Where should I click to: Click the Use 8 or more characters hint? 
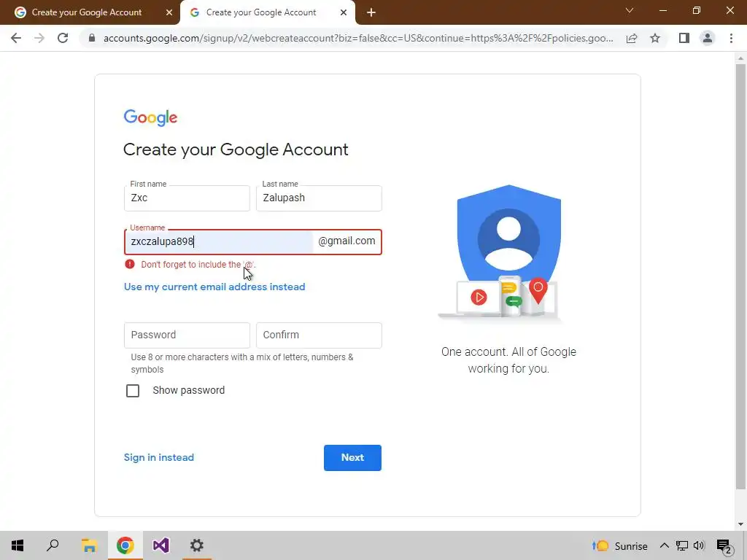(x=242, y=363)
